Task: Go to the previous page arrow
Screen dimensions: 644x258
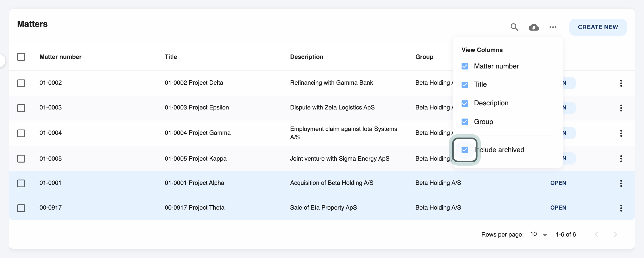Action: (596, 234)
